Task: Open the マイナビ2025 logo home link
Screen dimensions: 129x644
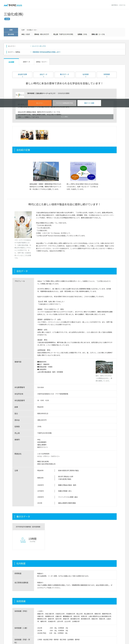Action: (x=13, y=5)
